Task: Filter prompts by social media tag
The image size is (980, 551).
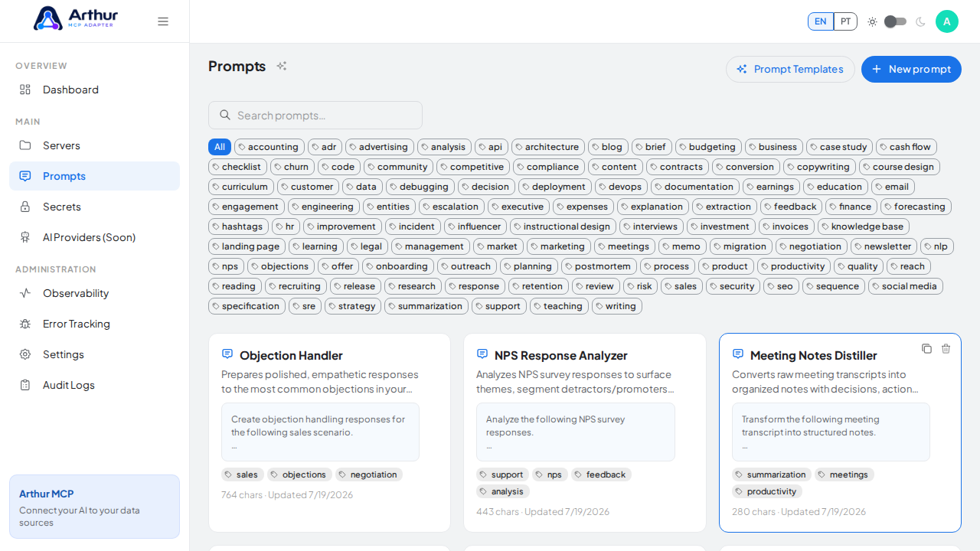Action: click(x=906, y=286)
